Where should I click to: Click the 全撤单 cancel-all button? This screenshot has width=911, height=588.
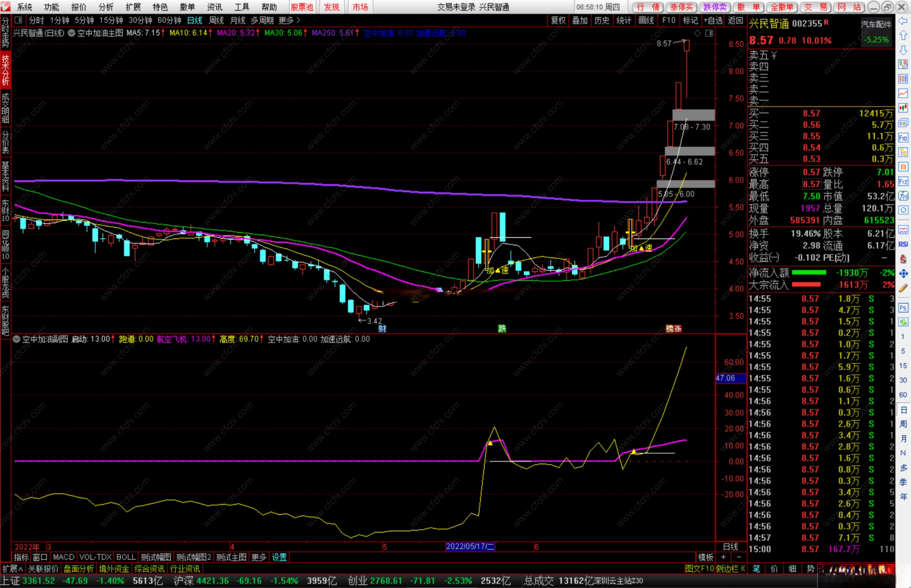(782, 7)
